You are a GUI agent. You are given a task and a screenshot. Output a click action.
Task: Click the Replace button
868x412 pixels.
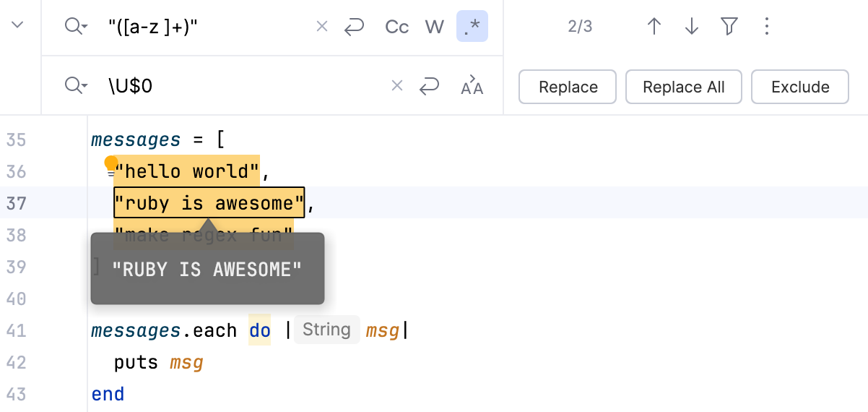[x=568, y=87]
